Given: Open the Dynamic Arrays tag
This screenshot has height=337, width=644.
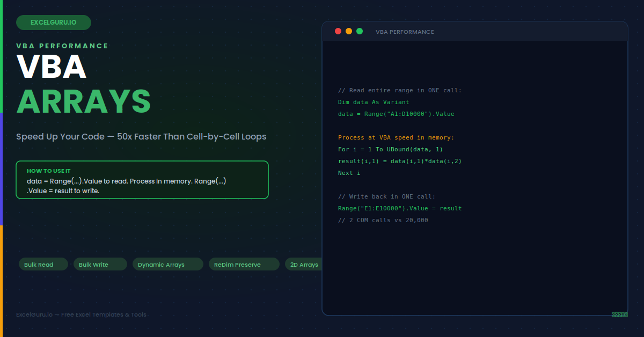Looking at the screenshot, I should (168, 264).
